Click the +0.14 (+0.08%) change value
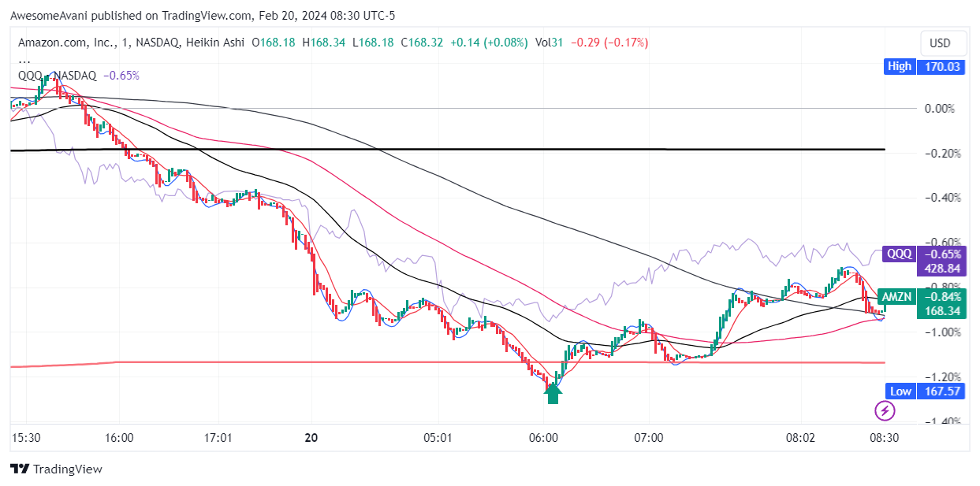This screenshot has height=486, width=980. click(489, 43)
